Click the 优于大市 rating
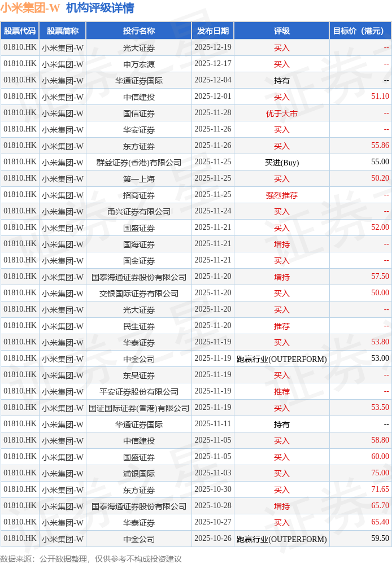 [282, 113]
